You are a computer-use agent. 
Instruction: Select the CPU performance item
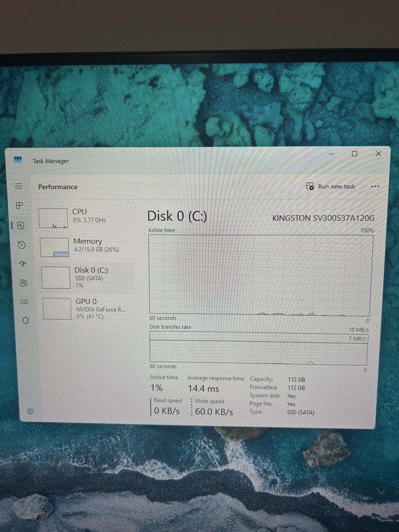[x=86, y=218]
